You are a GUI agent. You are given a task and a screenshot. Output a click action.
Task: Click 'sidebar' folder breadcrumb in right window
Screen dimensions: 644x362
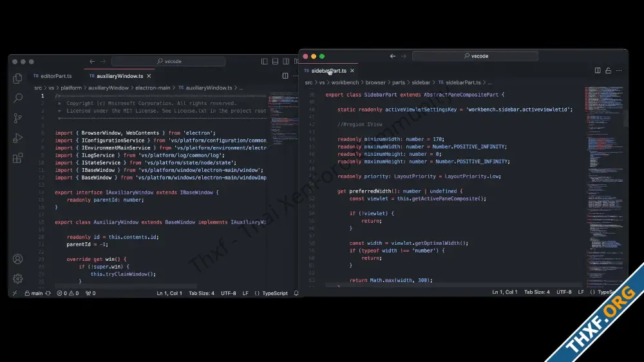pos(421,82)
